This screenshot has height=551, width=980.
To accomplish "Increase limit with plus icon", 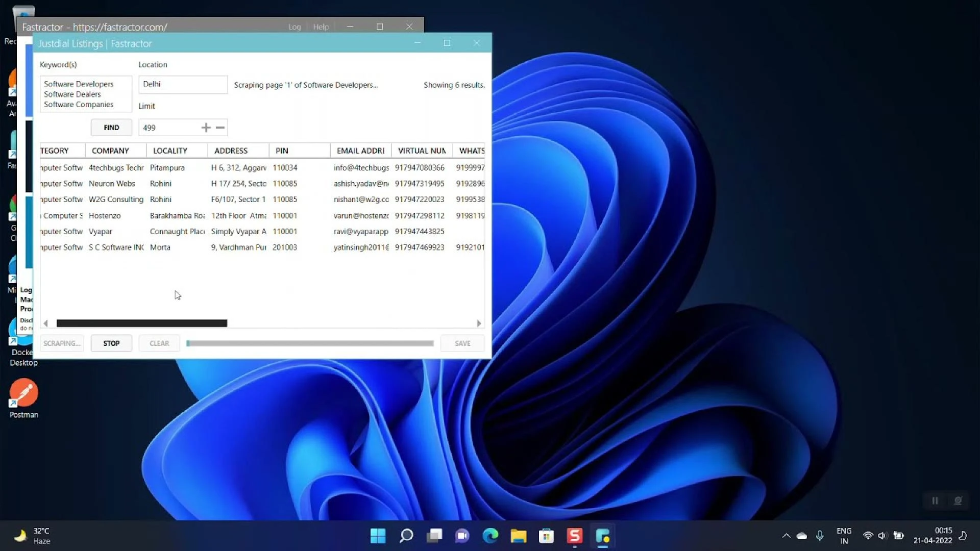I will 206,128.
